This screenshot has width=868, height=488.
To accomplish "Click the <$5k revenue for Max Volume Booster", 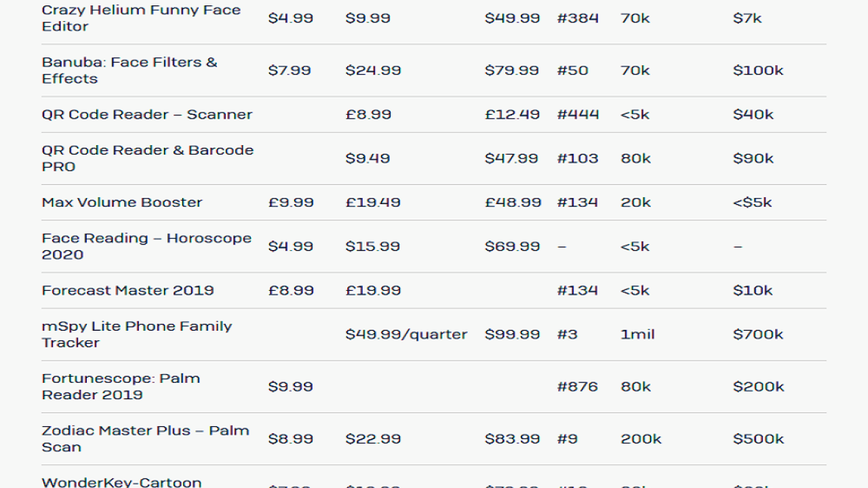I will [x=753, y=203].
